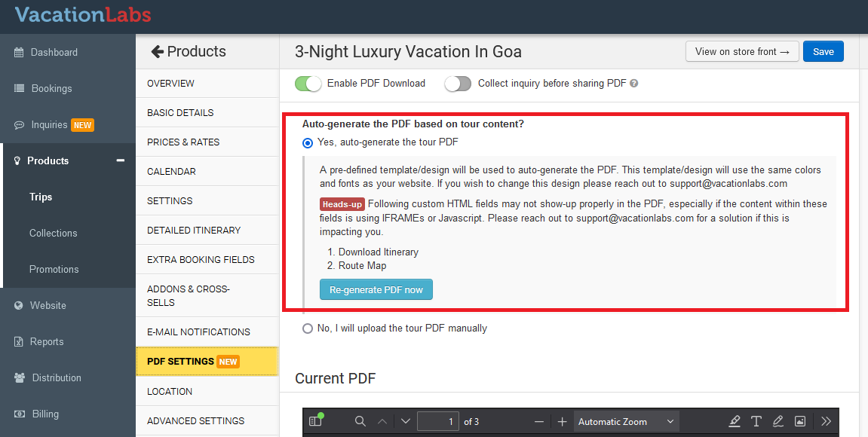Zoom in the PDF with plus icon

point(562,421)
